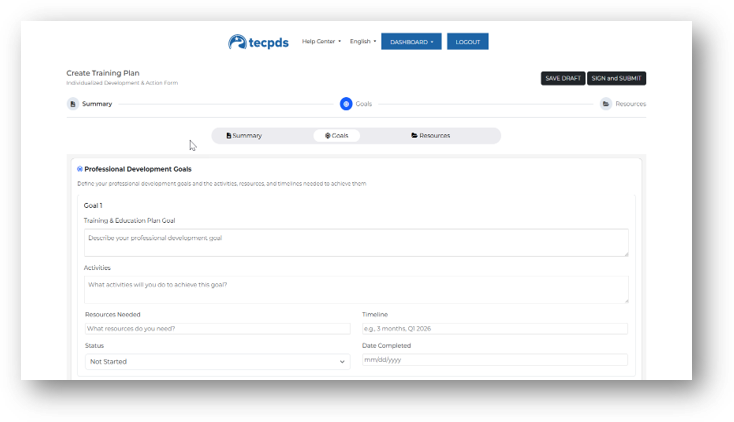Switch to the Resources pill tab
734x422 pixels.
[x=431, y=135]
